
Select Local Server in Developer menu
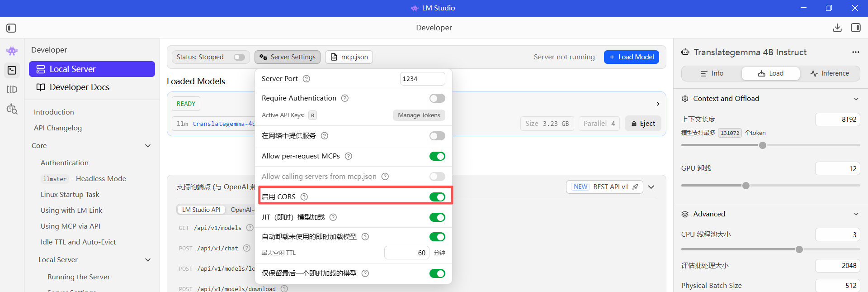point(92,69)
